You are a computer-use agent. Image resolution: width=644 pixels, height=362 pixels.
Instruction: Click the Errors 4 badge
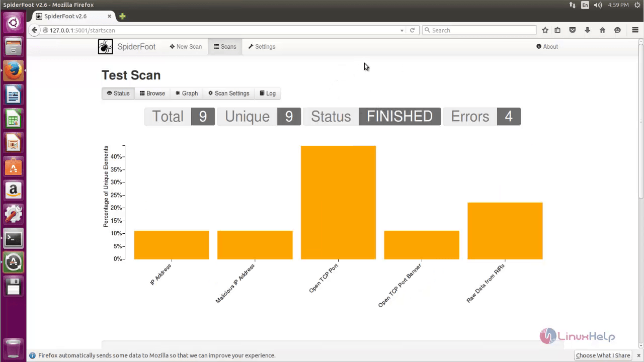[x=482, y=117]
